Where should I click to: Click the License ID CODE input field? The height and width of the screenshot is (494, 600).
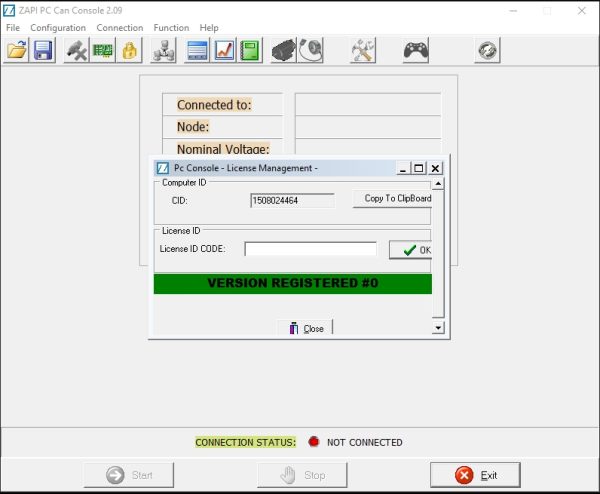coord(310,249)
